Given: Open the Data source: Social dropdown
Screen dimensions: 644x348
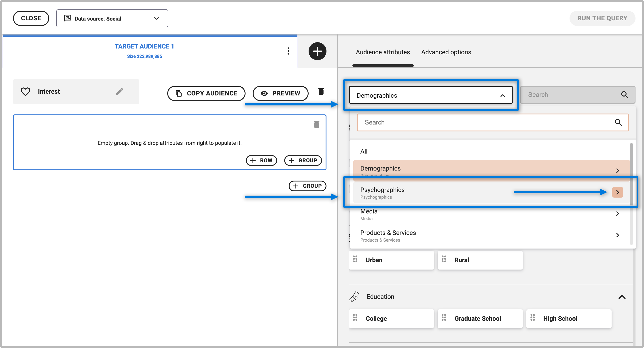Looking at the screenshot, I should coord(112,19).
